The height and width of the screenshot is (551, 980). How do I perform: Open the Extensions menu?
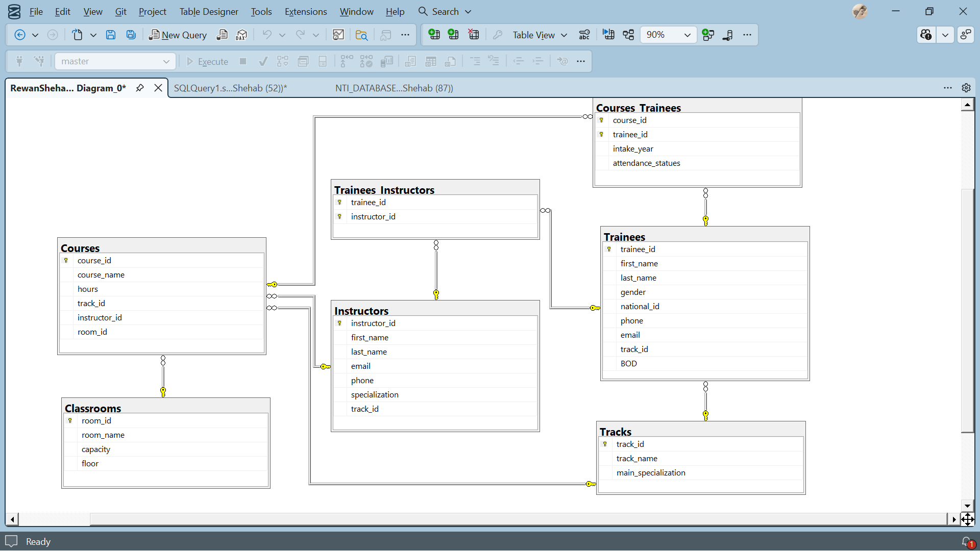coord(306,11)
